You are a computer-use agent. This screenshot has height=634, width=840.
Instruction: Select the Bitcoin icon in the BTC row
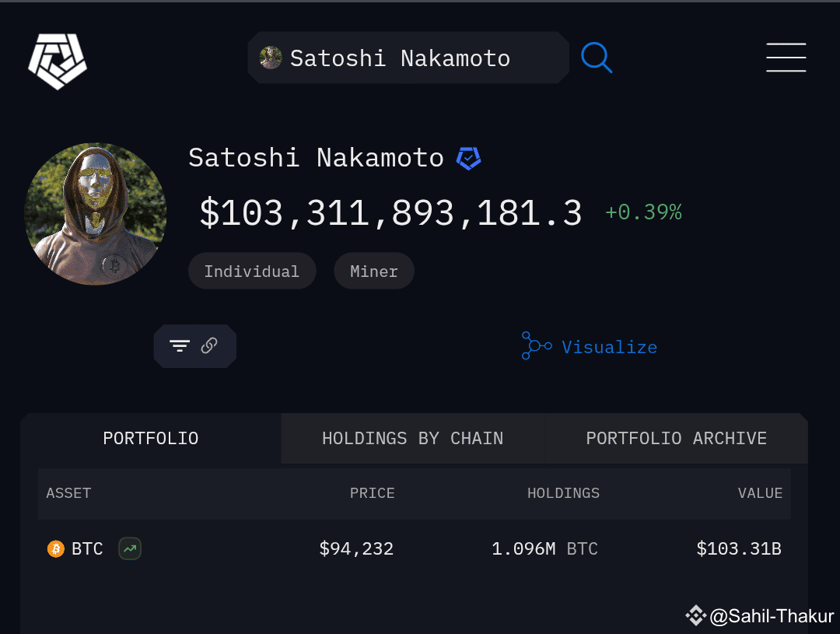click(x=54, y=548)
